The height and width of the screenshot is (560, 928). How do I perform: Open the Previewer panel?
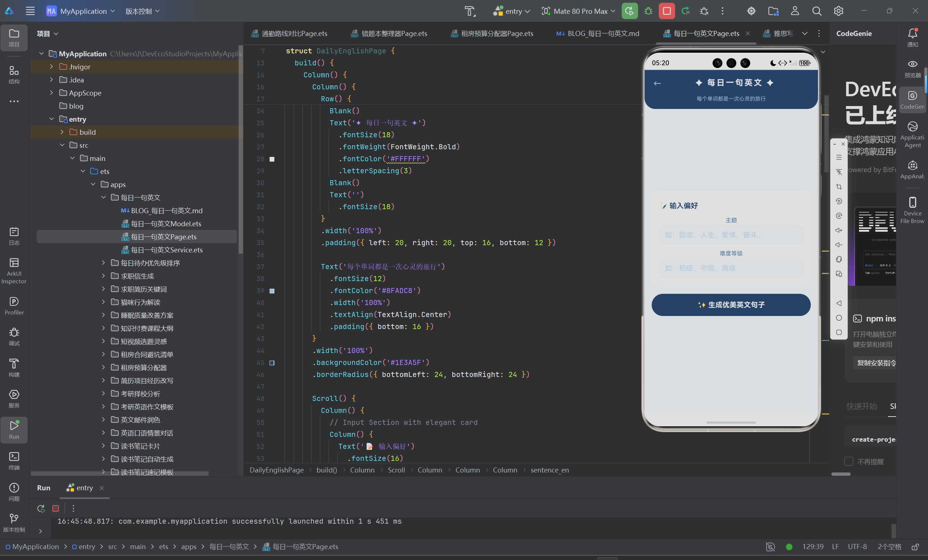coord(912,69)
